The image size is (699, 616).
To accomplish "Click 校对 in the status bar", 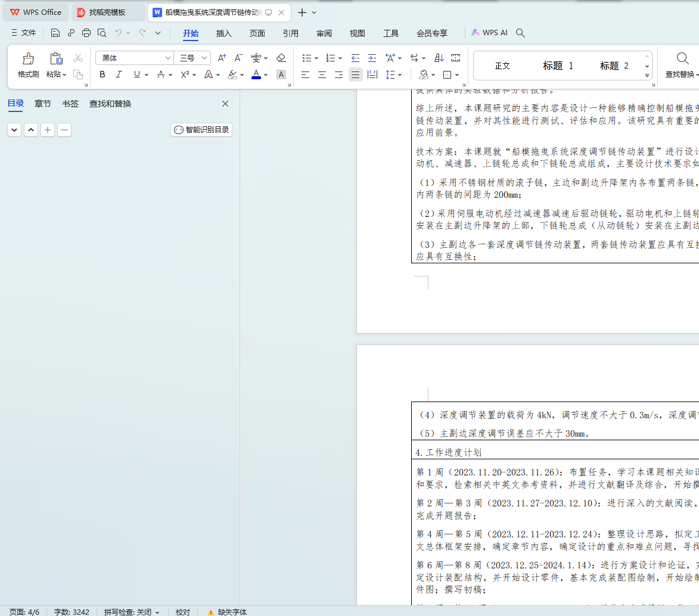I will tap(183, 612).
